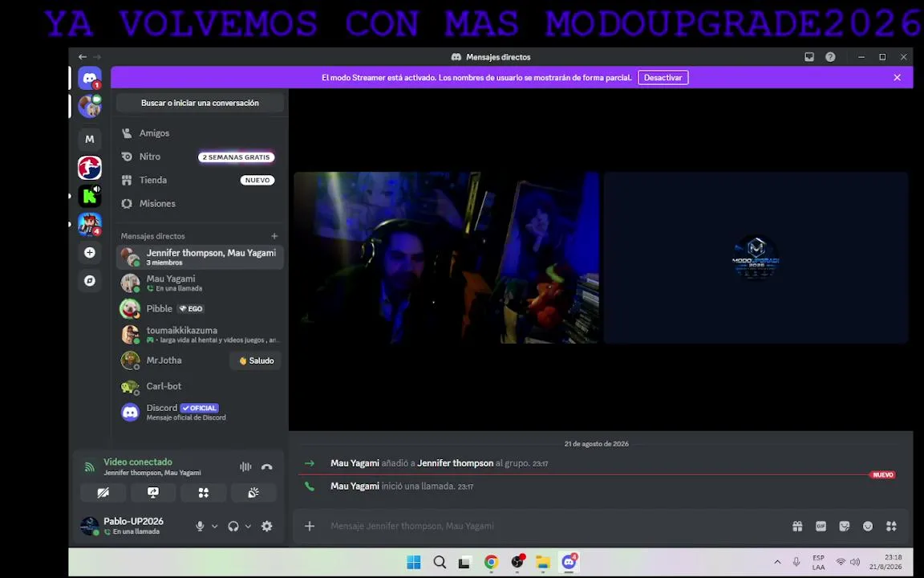
Task: Open the red and blue player logo server
Action: click(x=90, y=168)
